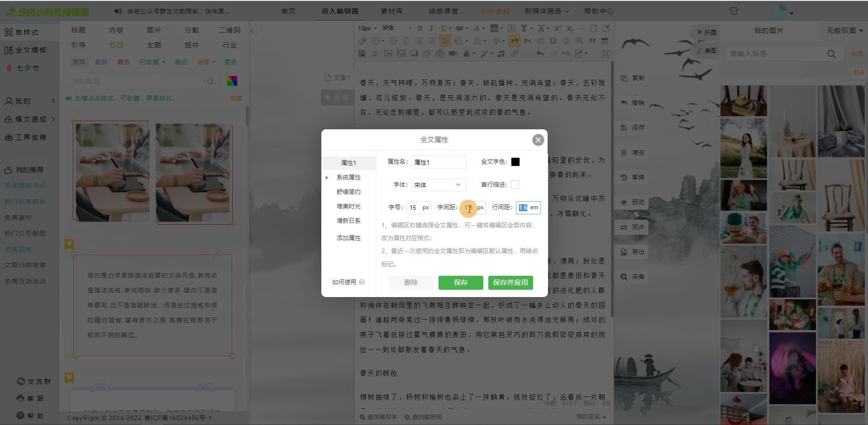
Task: Click the 保存并应用 button
Action: 510,283
